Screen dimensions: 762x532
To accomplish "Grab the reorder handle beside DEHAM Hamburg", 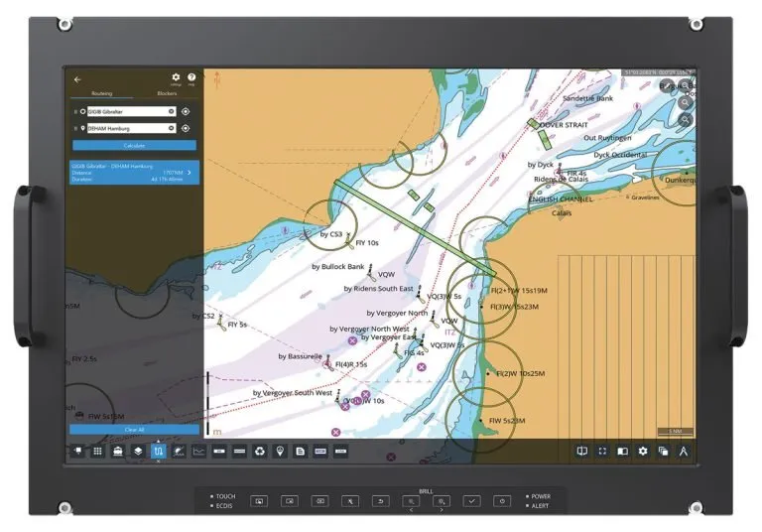I will tap(75, 128).
